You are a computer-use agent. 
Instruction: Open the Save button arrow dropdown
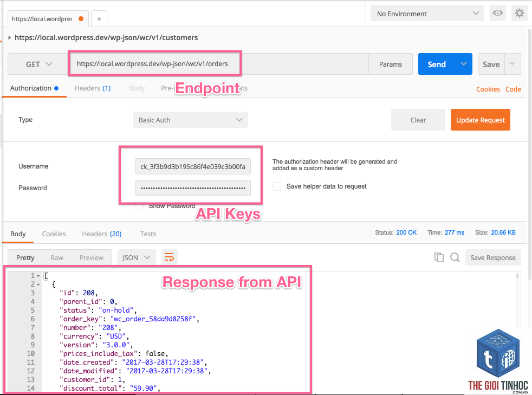(512, 64)
